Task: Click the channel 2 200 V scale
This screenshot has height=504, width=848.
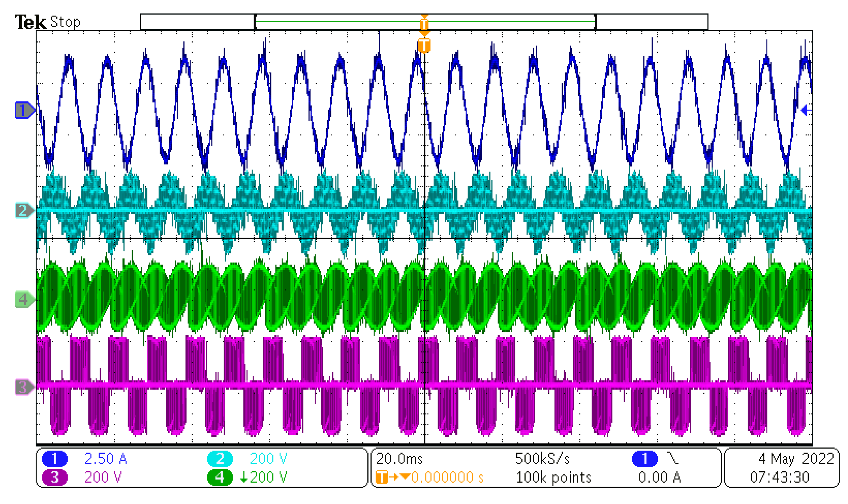Action: 268,459
